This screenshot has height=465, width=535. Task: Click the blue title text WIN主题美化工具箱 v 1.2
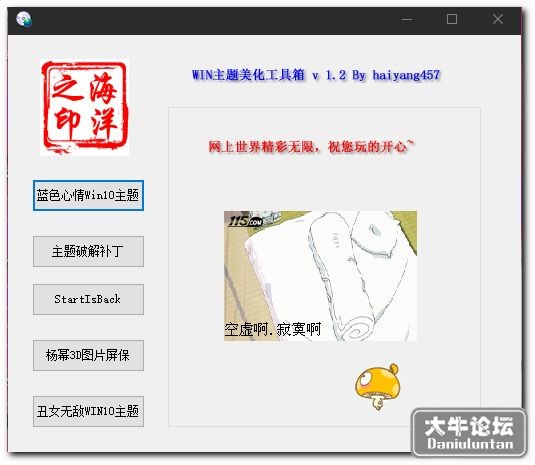coord(269,75)
